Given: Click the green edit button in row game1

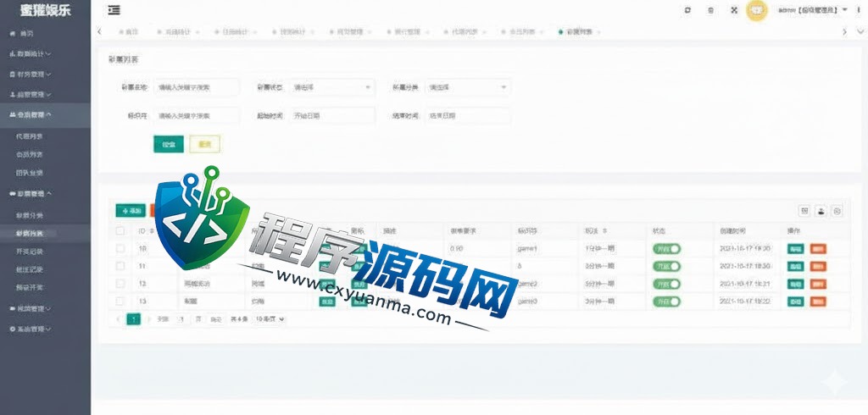Looking at the screenshot, I should [795, 249].
